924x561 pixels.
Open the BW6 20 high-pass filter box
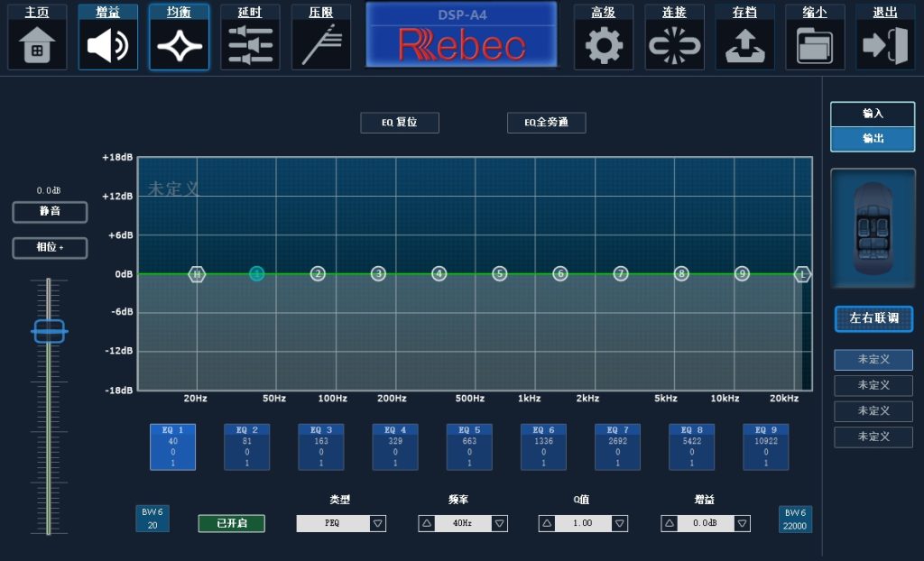tap(152, 519)
